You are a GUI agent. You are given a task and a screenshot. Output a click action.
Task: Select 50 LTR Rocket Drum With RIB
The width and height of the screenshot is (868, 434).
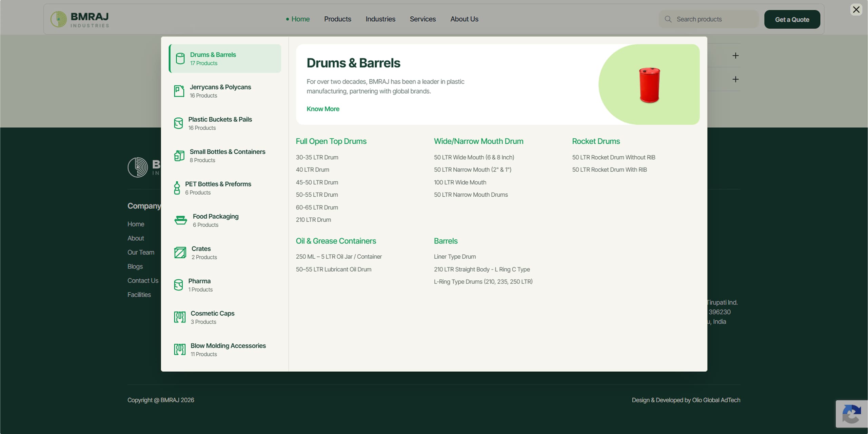pos(609,170)
